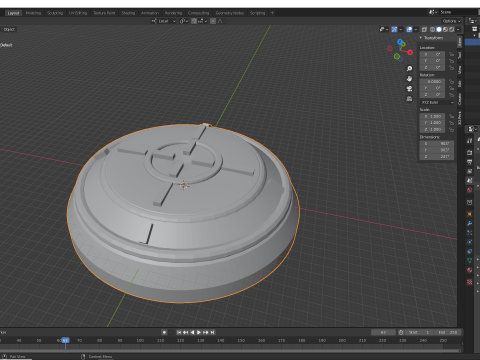This screenshot has width=480, height=360.
Task: Open the snapping options dropdown
Action: (202, 21)
